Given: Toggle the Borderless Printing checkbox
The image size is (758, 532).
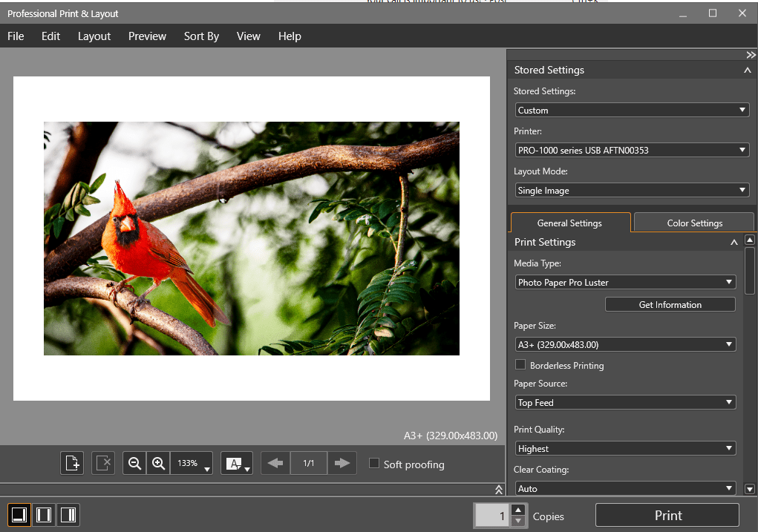Looking at the screenshot, I should coord(520,364).
